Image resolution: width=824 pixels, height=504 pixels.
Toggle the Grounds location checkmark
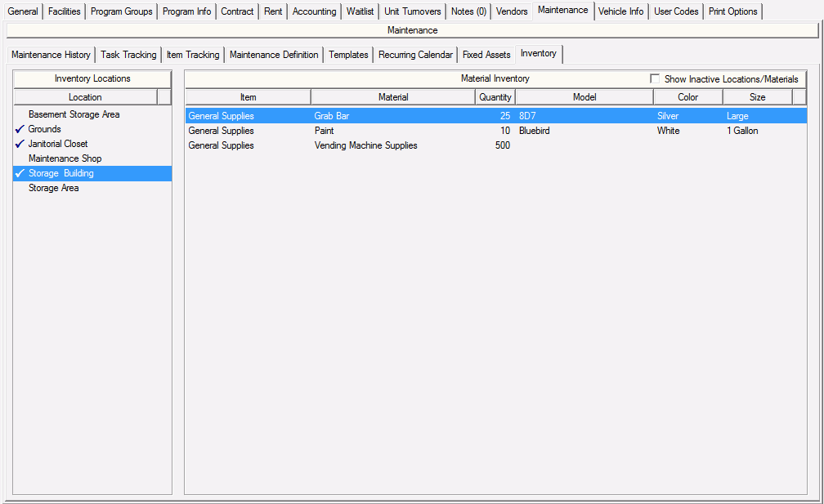point(20,129)
